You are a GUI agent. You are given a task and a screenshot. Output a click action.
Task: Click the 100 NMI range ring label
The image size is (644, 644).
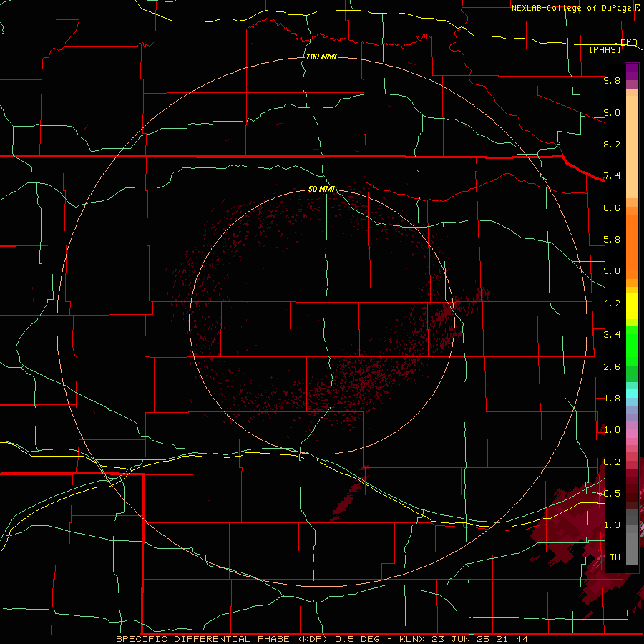coord(321,57)
